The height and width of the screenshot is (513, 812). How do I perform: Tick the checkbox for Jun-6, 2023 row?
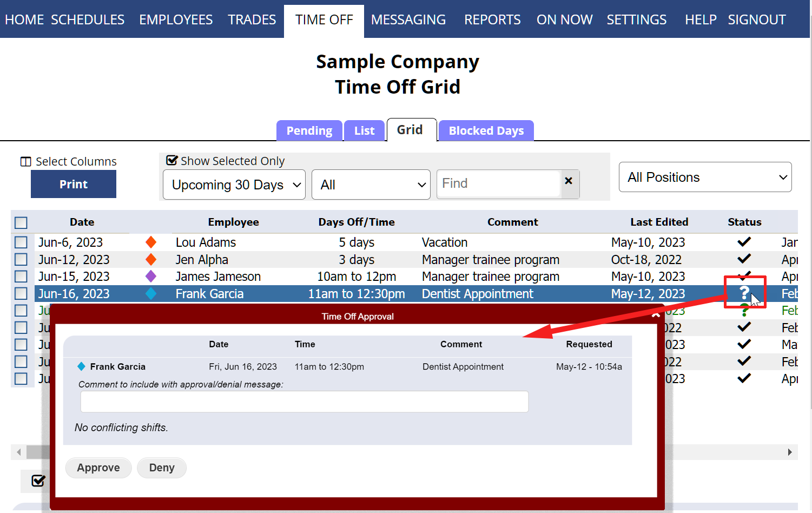click(21, 242)
